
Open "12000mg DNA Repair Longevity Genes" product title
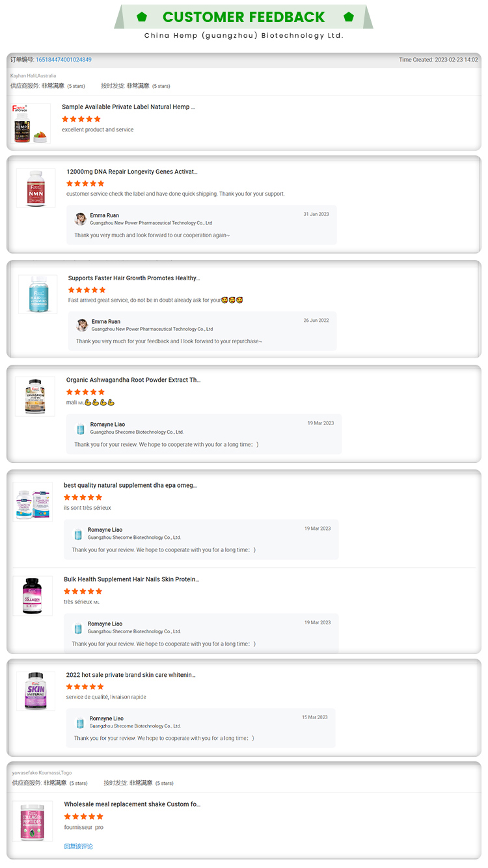pyautogui.click(x=131, y=172)
